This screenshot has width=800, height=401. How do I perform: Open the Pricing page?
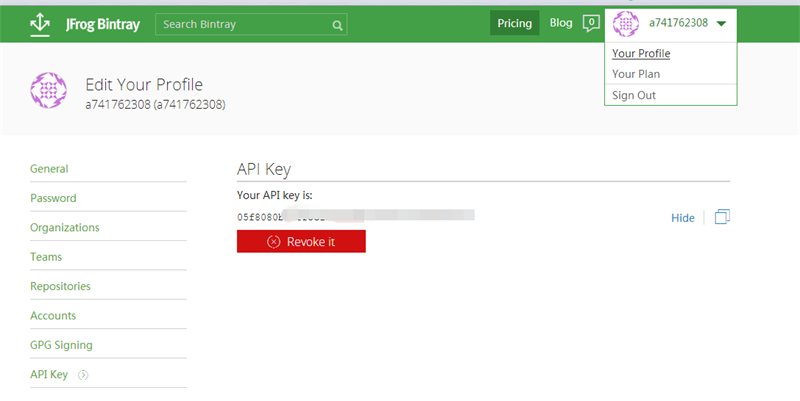(x=514, y=23)
